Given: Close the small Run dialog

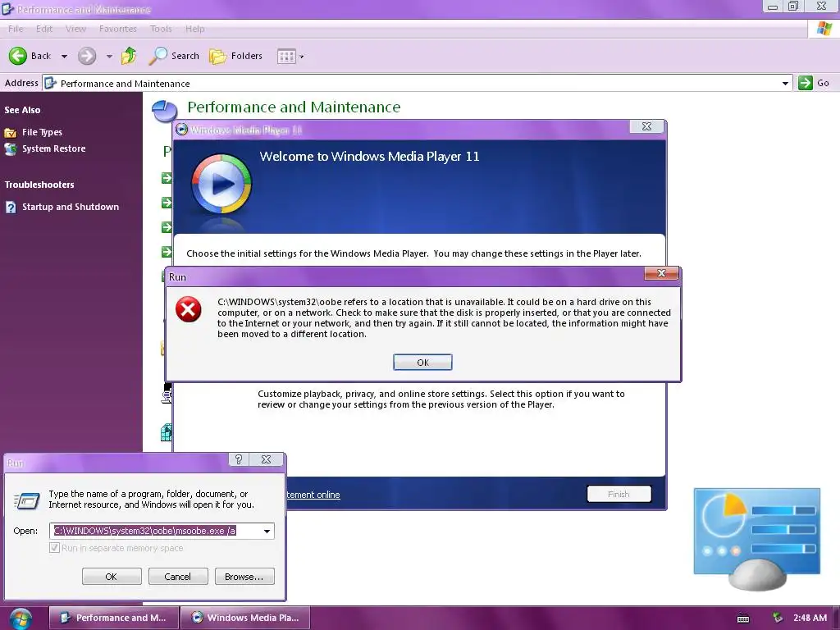Looking at the screenshot, I should coord(267,459).
